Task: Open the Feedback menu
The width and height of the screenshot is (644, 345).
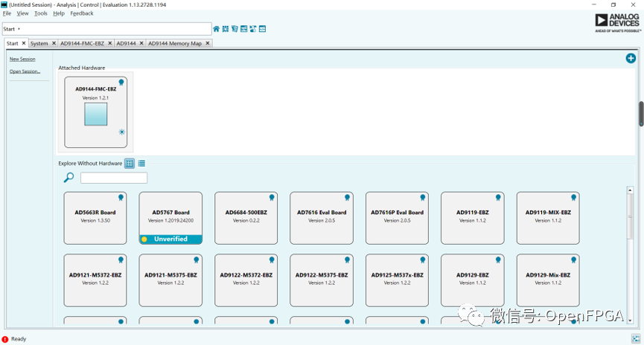Action: (82, 13)
